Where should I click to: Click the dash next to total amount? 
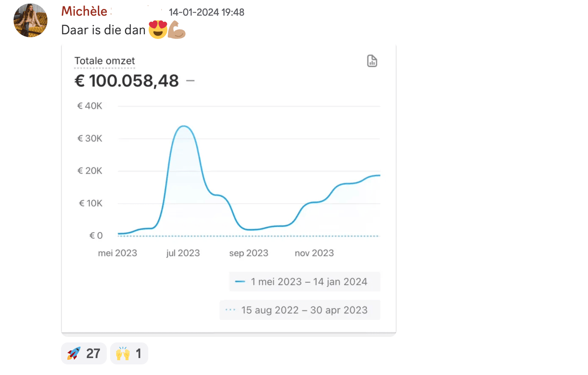pos(190,80)
